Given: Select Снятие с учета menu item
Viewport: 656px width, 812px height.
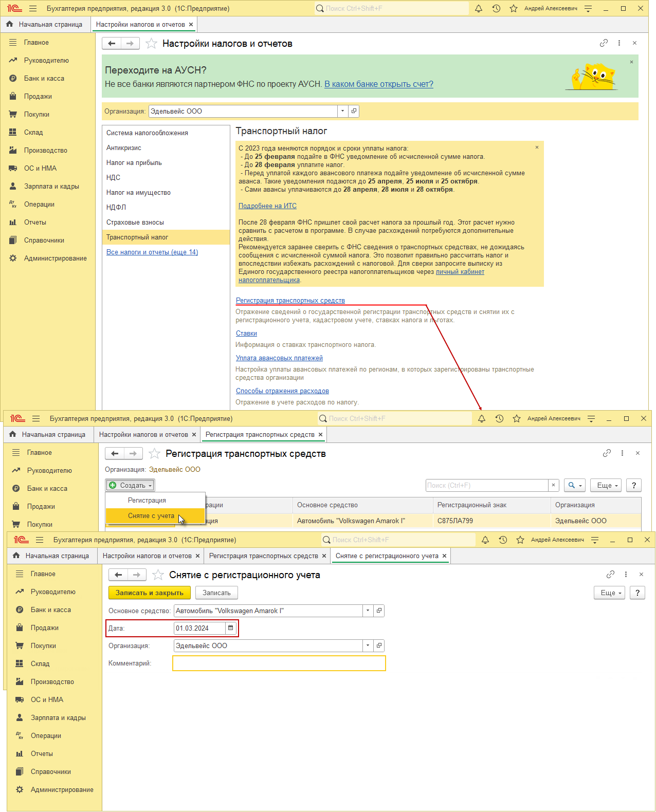Looking at the screenshot, I should (151, 516).
